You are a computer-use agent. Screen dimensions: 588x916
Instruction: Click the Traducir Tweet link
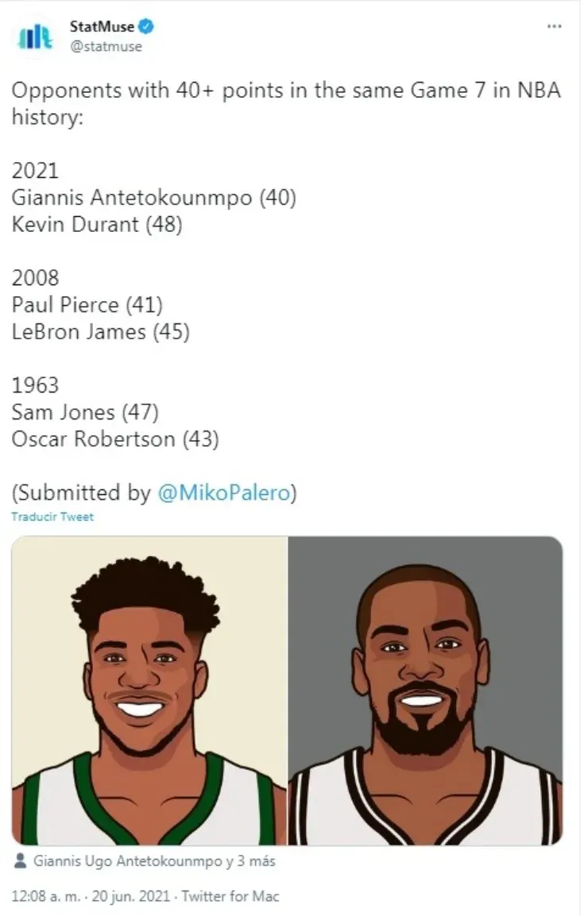pyautogui.click(x=52, y=517)
